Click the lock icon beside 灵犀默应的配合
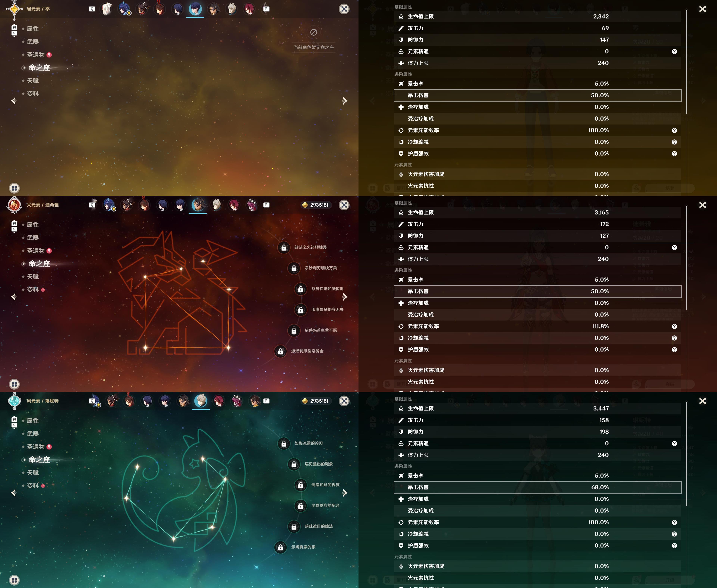Viewport: 717px width, 588px height. point(301,506)
